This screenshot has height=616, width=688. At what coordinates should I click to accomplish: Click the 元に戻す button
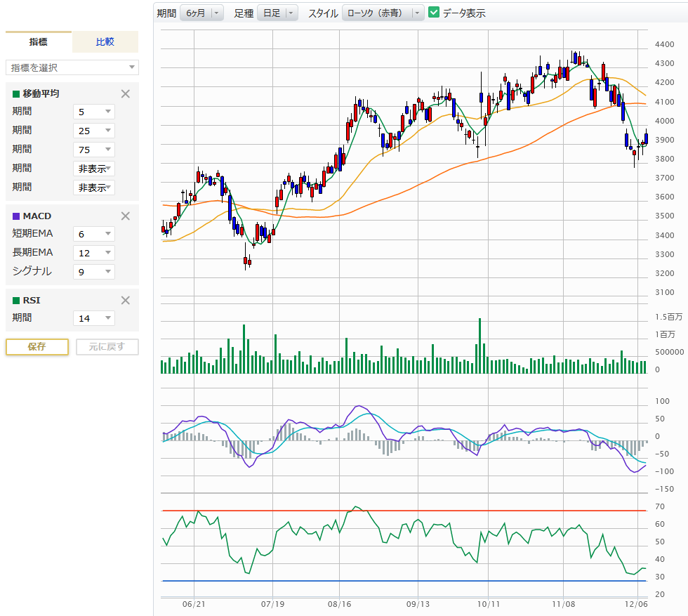[107, 347]
